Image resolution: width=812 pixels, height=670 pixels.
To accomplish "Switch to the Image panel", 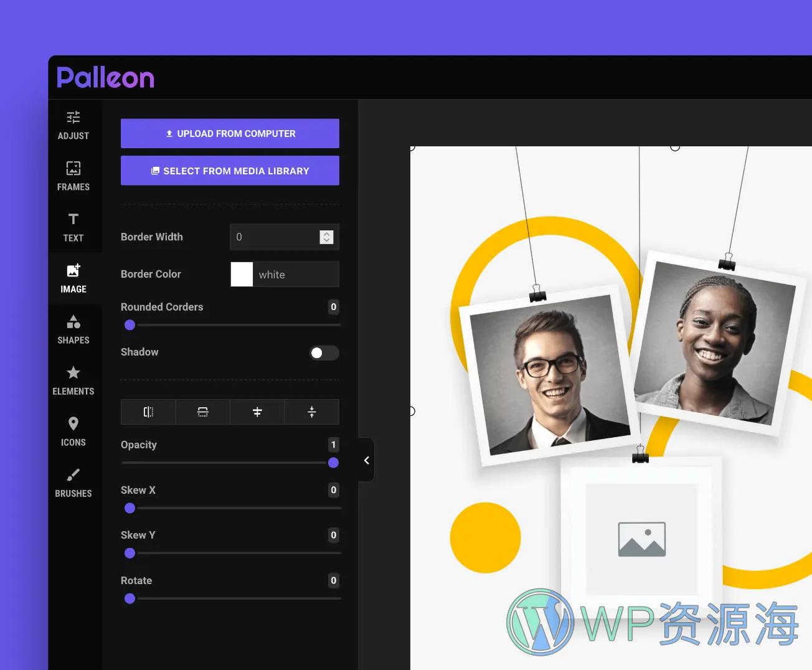I will click(x=73, y=278).
